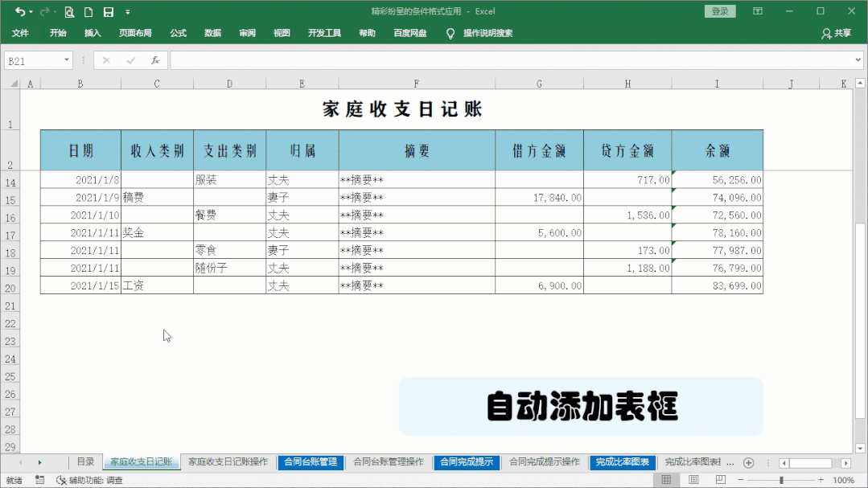Switch to the 审阅 ribbon tab
868x488 pixels.
(x=248, y=33)
